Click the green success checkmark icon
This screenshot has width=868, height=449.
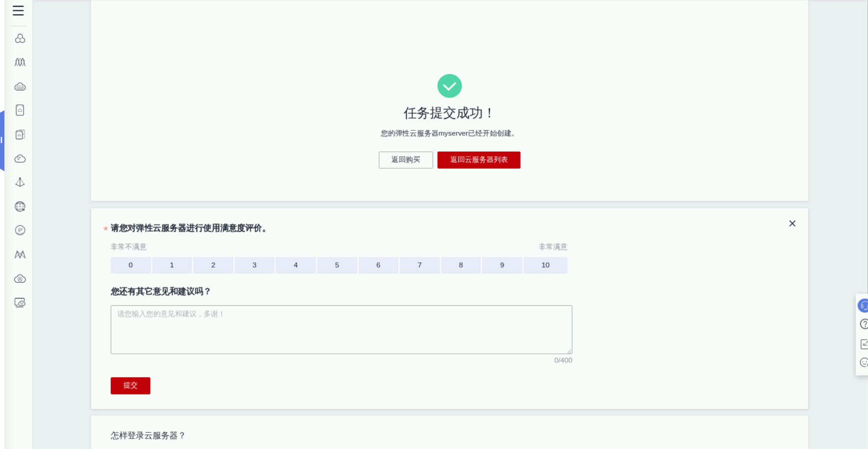(x=449, y=86)
